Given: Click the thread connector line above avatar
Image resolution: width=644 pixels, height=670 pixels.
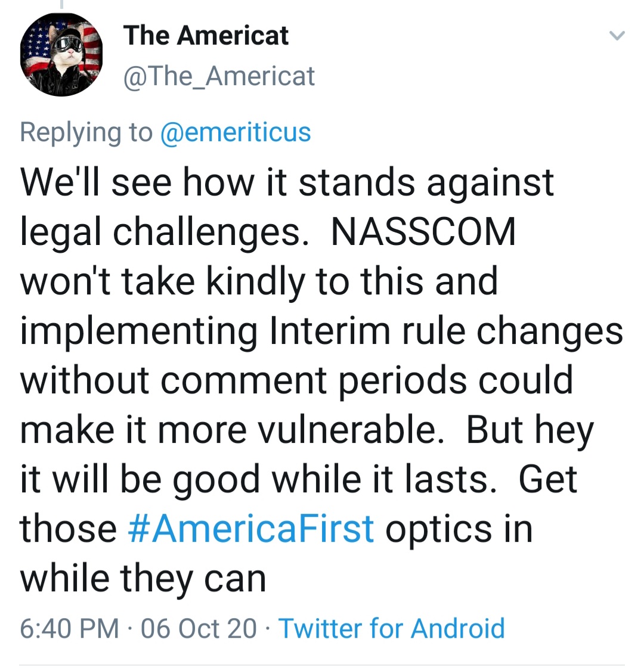Looking at the screenshot, I should coord(61,4).
